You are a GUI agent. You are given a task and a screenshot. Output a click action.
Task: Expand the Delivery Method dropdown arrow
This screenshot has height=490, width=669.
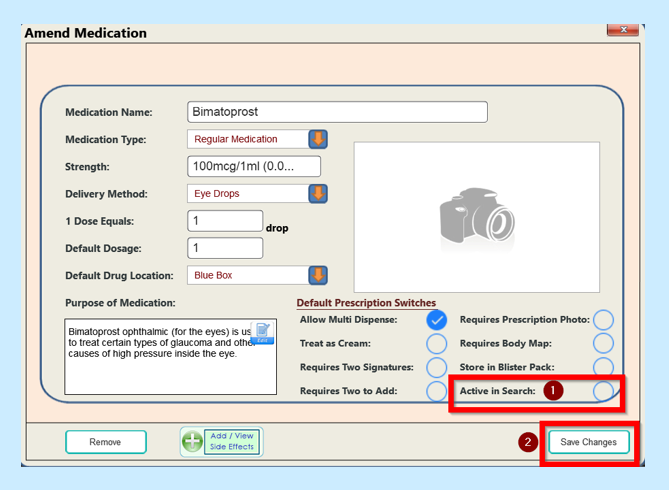(318, 194)
